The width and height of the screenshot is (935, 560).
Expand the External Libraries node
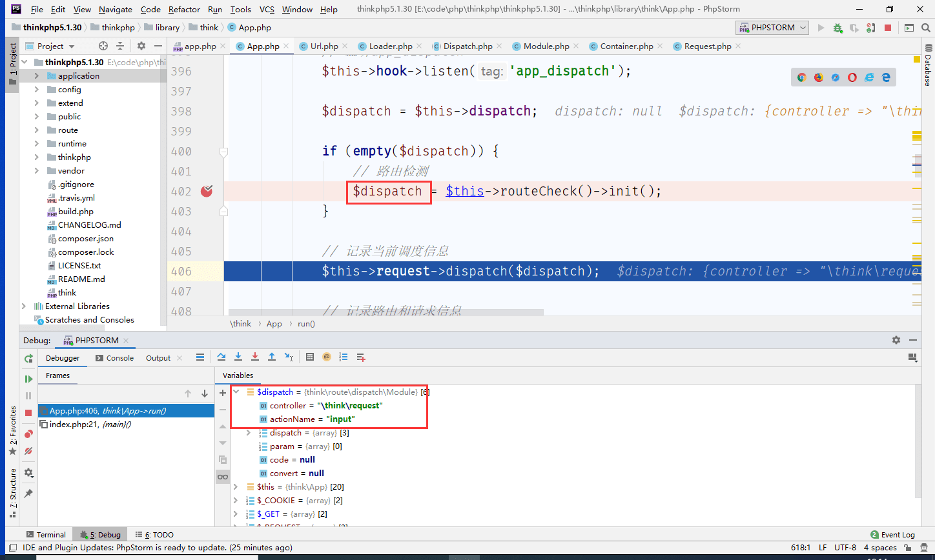pos(24,306)
